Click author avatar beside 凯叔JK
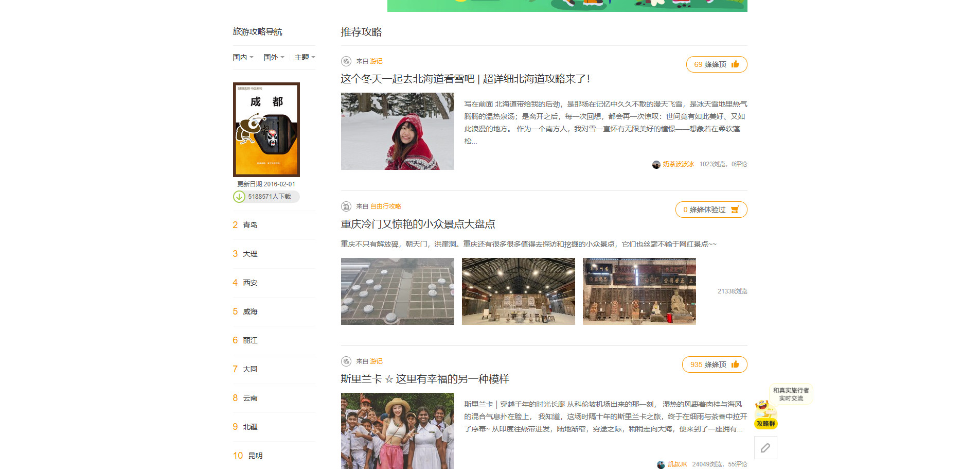Screen dimensions: 980x469 coord(661,465)
